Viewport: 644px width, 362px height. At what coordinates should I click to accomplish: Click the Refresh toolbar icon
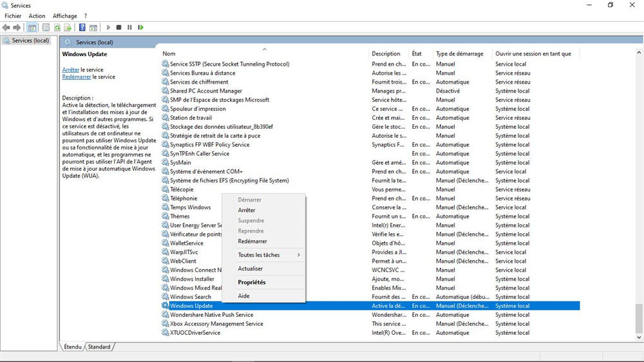[x=57, y=28]
